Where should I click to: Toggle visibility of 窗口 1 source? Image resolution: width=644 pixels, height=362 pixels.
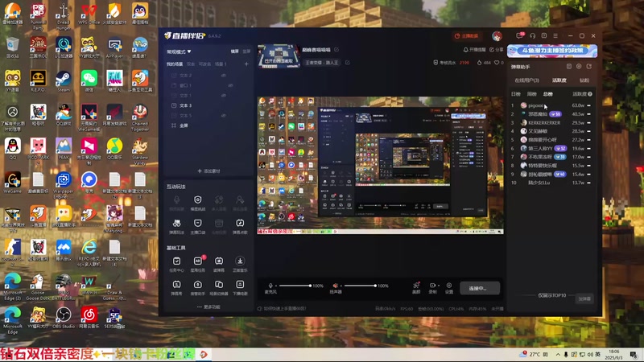230,85
